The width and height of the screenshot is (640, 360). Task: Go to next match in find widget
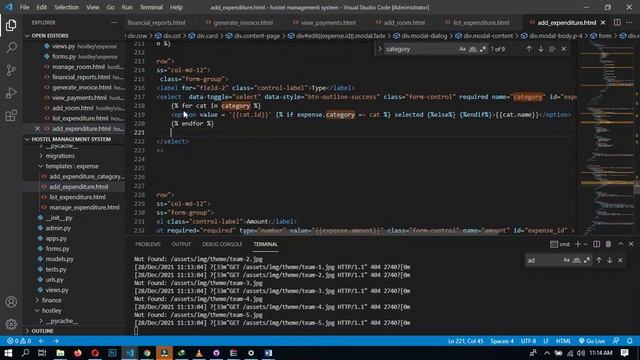pyautogui.click(x=541, y=49)
